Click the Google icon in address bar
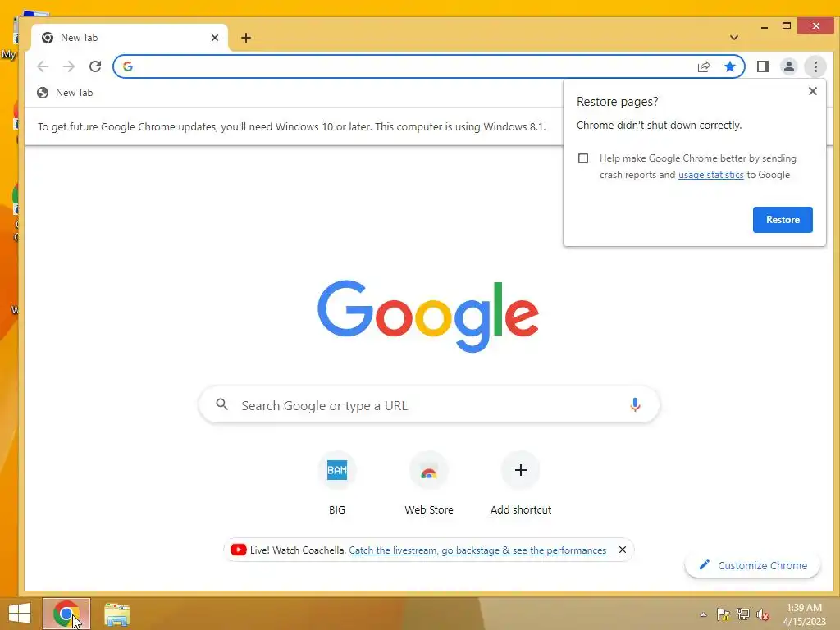Image resolution: width=840 pixels, height=630 pixels. tap(127, 66)
